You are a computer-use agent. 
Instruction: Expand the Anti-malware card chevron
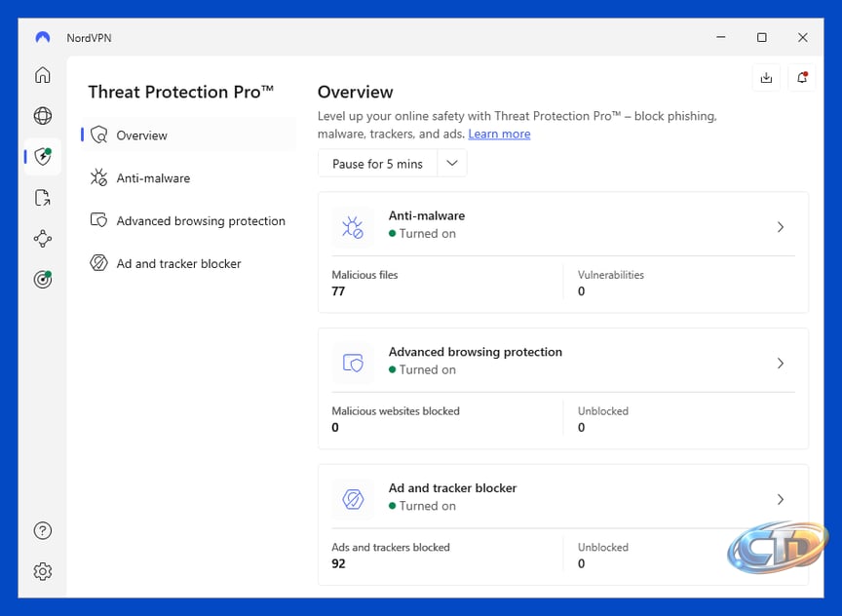[781, 227]
